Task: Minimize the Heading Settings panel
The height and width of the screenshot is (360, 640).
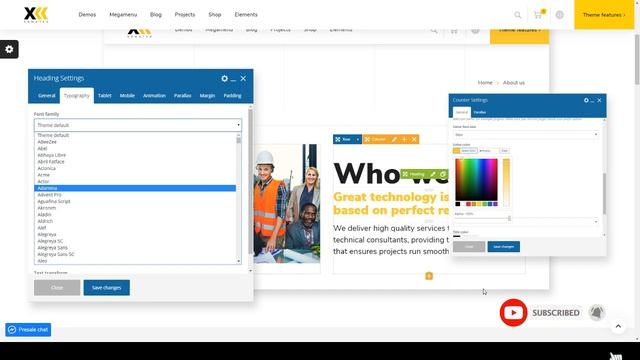Action: click(233, 79)
